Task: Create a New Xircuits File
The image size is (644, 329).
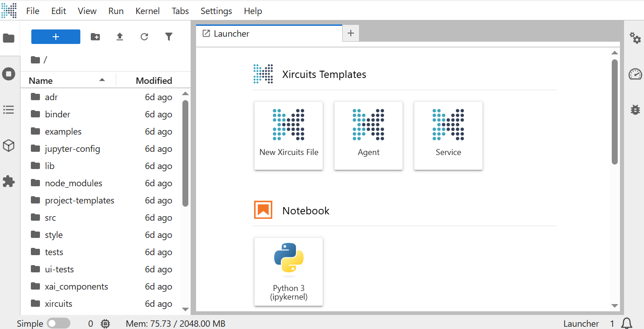Action: click(289, 135)
